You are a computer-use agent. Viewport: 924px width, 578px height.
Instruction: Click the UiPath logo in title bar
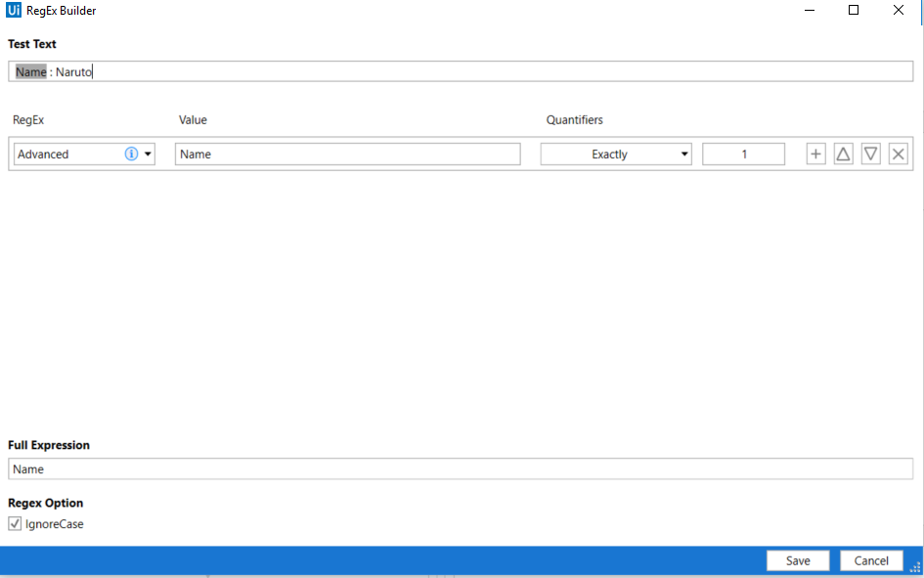(14, 11)
